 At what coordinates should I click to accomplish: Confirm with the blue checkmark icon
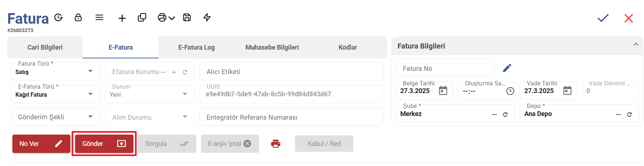pos(603,18)
